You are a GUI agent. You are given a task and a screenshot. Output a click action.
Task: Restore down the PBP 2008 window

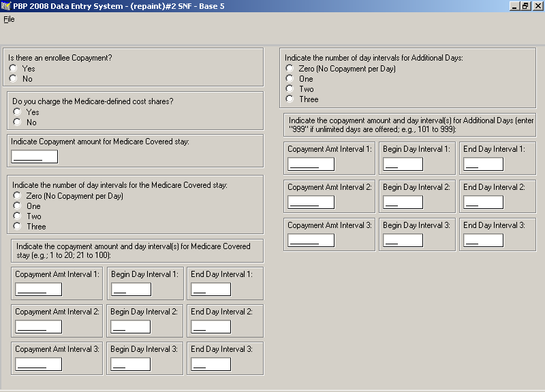[525, 6]
